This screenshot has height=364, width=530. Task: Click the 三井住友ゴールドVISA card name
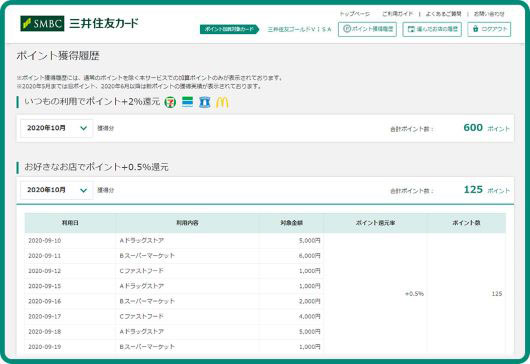(x=299, y=29)
